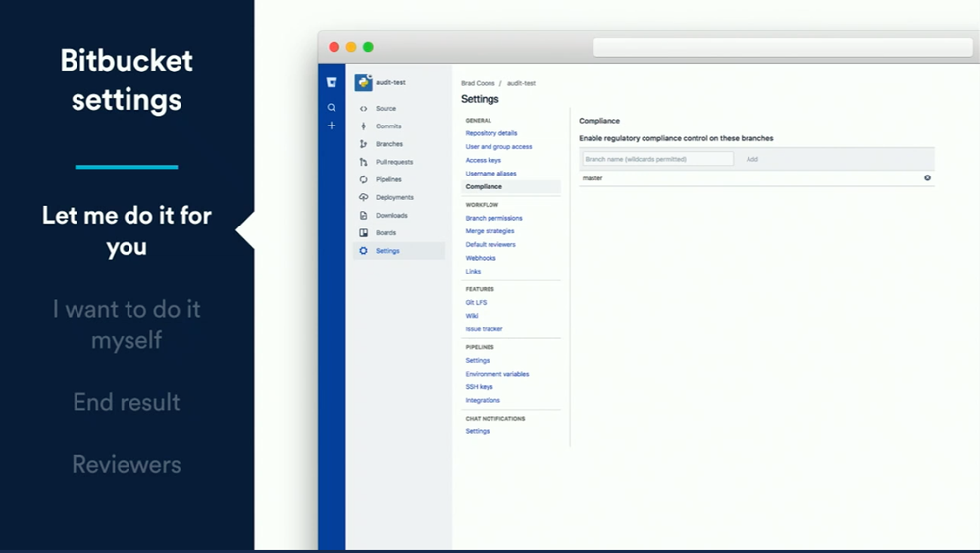This screenshot has height=553, width=980.
Task: Click the red close window button
Action: (335, 47)
